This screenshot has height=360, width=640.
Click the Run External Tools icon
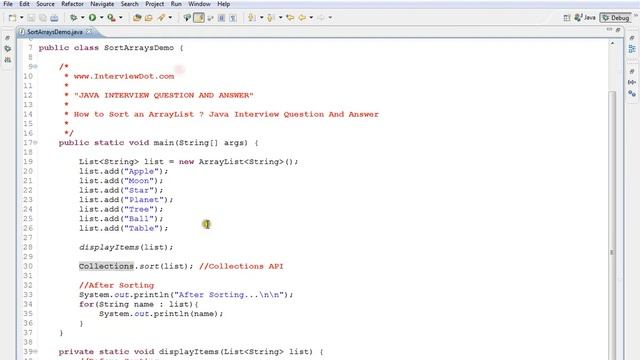(111, 18)
